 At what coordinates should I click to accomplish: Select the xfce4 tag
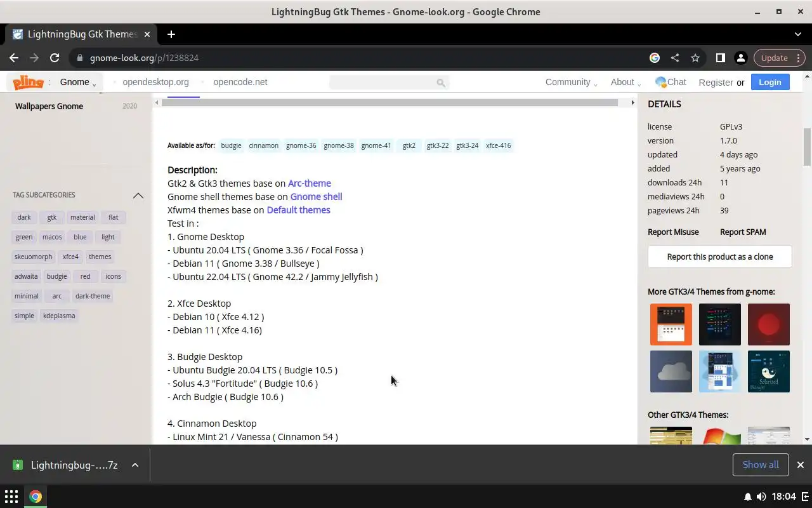coord(70,257)
